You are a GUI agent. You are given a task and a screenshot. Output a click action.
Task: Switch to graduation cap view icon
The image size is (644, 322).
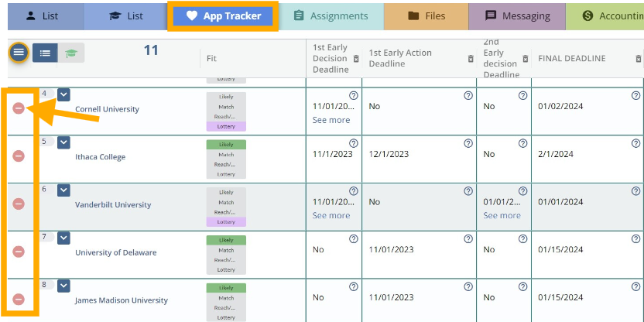tap(71, 53)
